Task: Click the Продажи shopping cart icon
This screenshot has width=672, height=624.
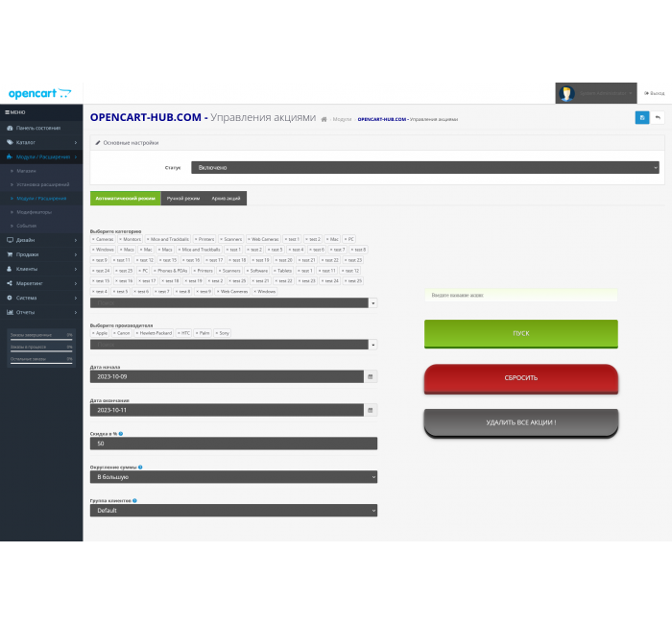Action: click(10, 254)
